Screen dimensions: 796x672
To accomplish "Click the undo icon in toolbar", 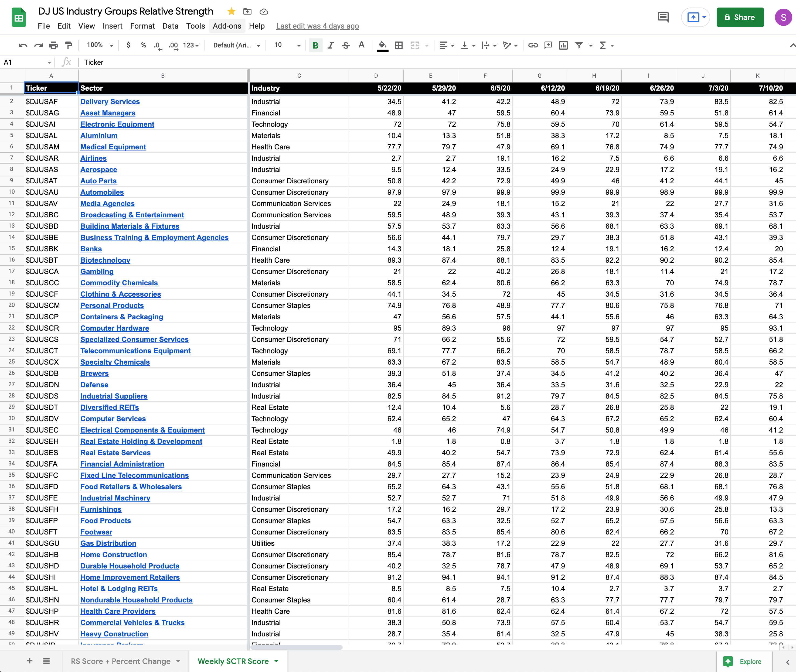I will 23,45.
